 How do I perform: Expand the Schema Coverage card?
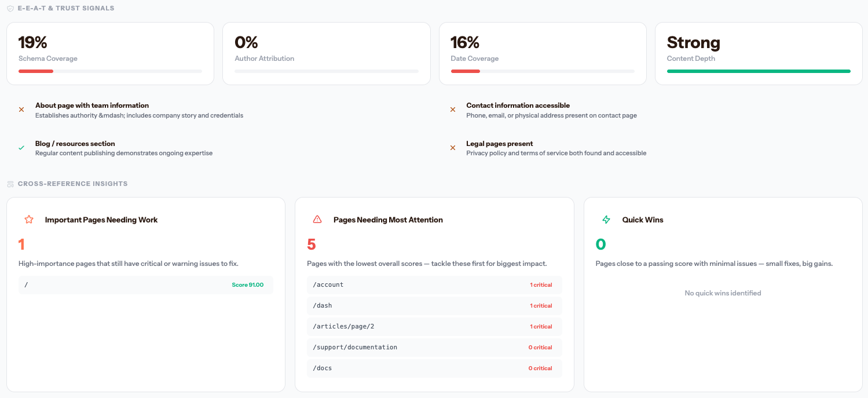coord(110,53)
